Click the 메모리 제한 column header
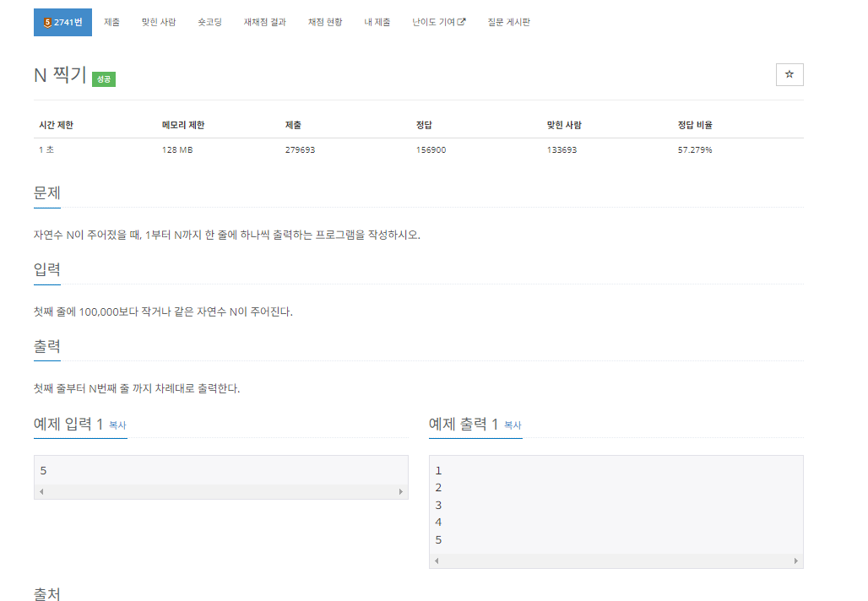Image resolution: width=868 pixels, height=601 pixels. (x=183, y=125)
